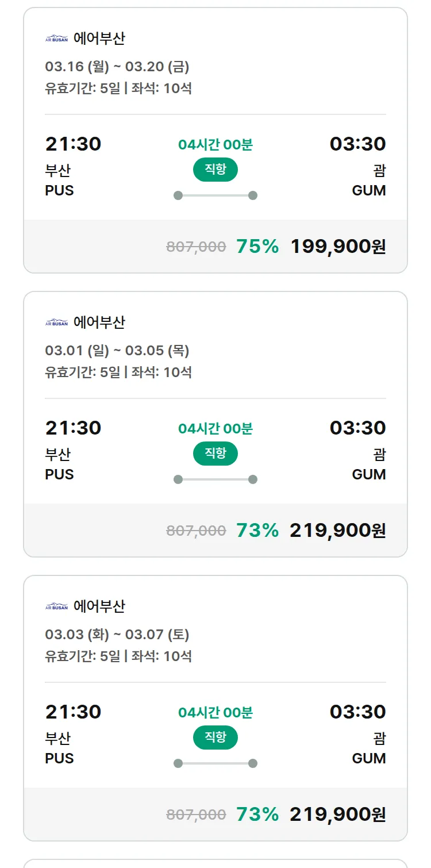Screen dimensions: 431x868
Task: Click the route line on the 03.16 flight
Action: click(x=215, y=195)
